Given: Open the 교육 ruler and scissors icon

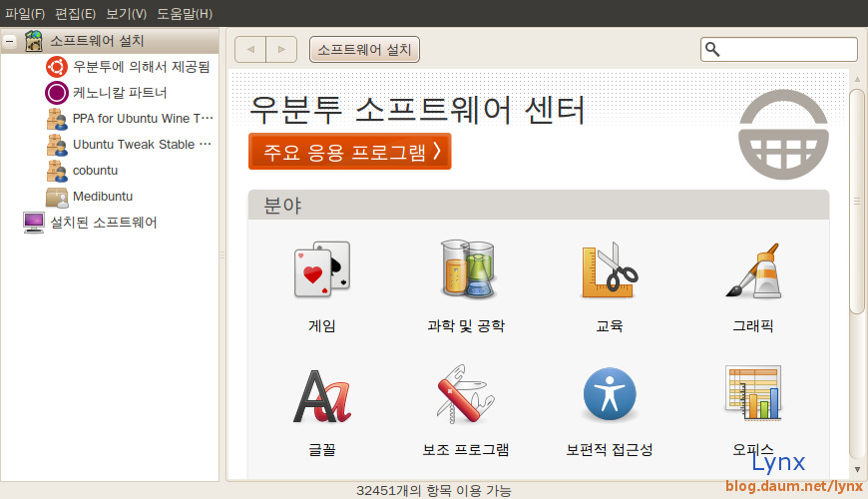Looking at the screenshot, I should tap(610, 269).
